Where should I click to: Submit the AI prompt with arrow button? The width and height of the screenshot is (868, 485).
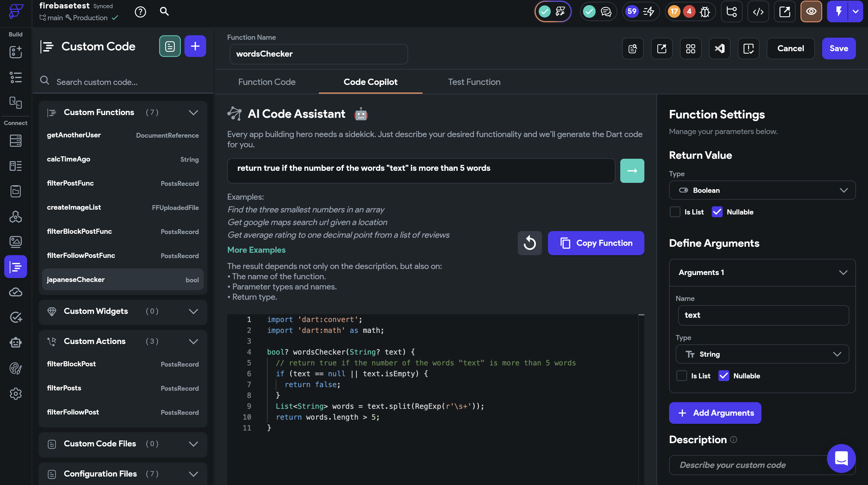click(632, 171)
